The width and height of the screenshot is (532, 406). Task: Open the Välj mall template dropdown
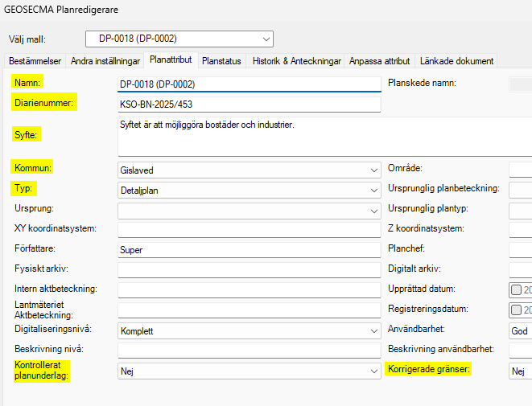(179, 39)
